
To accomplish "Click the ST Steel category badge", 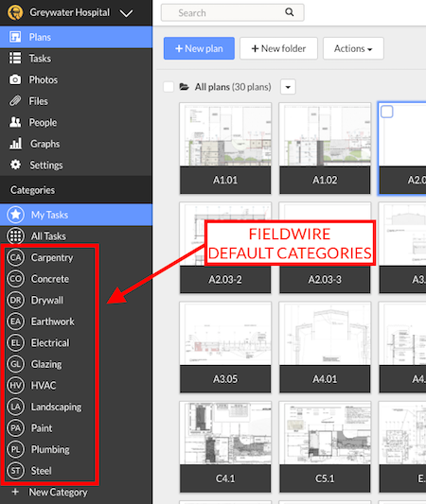I will coord(15,471).
